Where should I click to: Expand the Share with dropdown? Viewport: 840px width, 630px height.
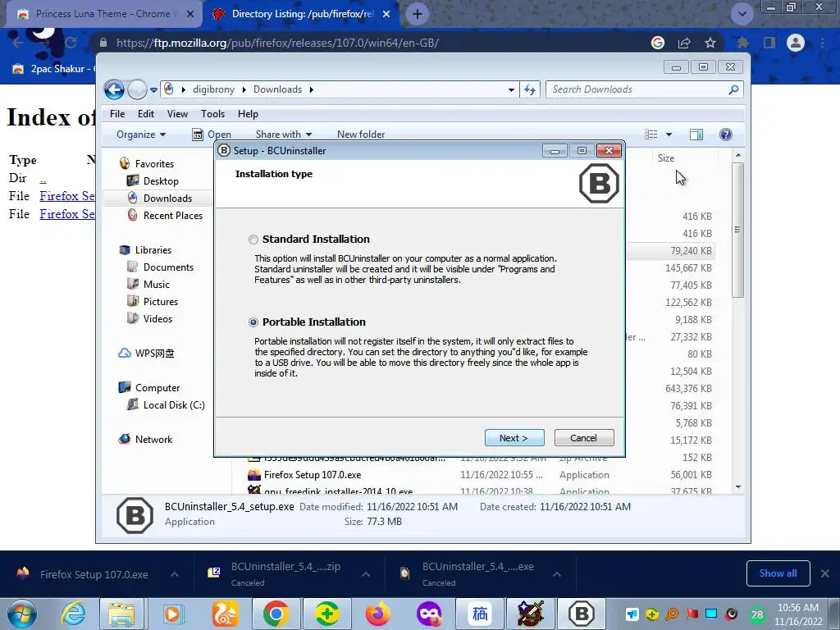tap(283, 135)
